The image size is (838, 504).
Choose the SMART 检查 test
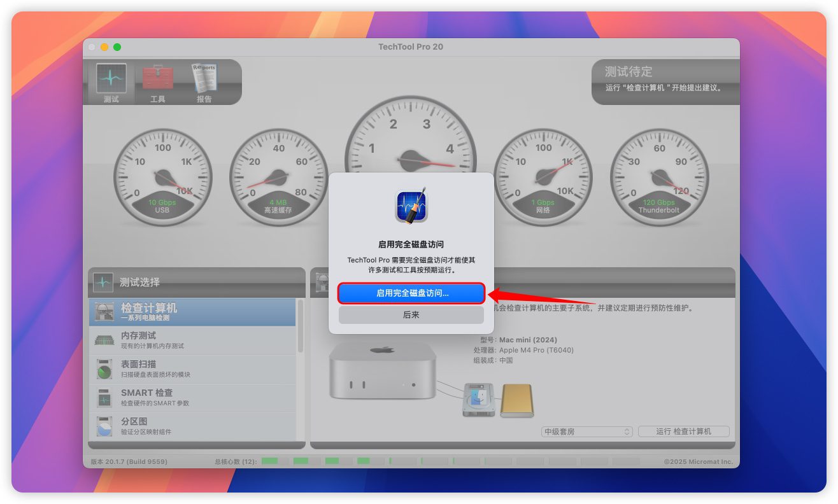pos(192,398)
